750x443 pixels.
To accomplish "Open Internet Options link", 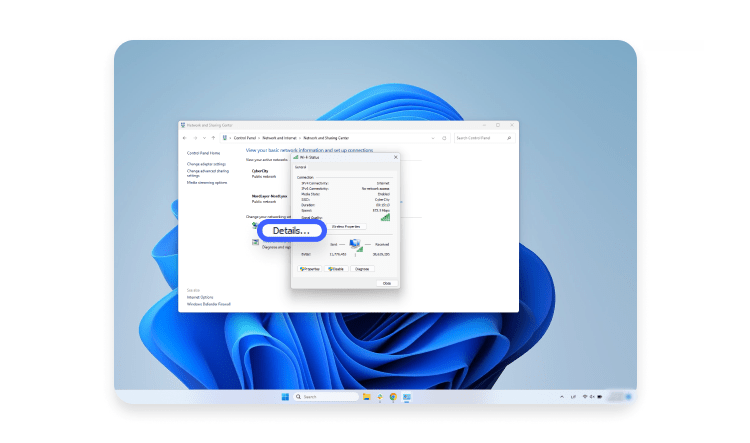I will point(200,297).
